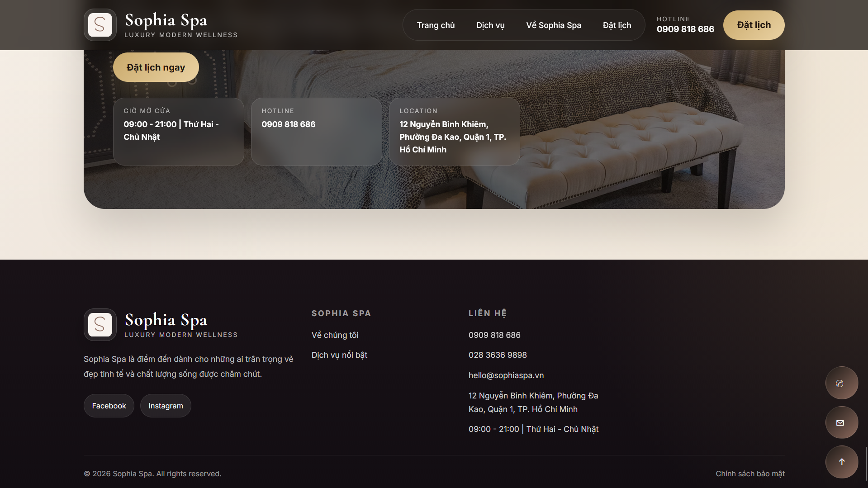Open the Instagram page button
Image resolution: width=868 pixels, height=488 pixels.
165,405
